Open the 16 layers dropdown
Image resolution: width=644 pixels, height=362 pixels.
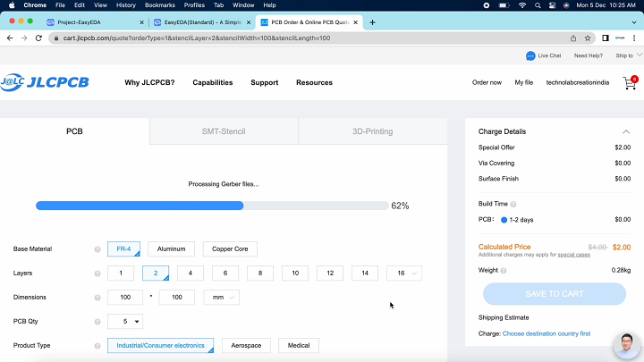click(404, 274)
